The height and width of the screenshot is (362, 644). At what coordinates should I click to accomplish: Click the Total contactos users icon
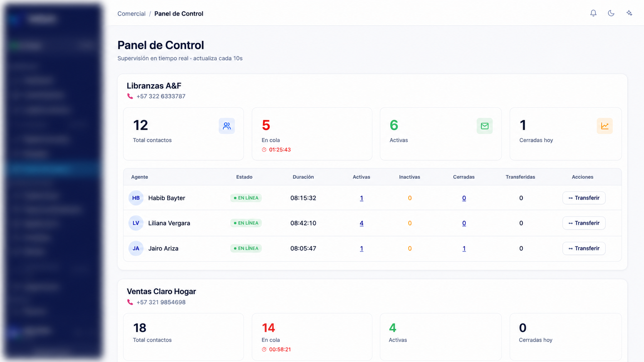226,126
